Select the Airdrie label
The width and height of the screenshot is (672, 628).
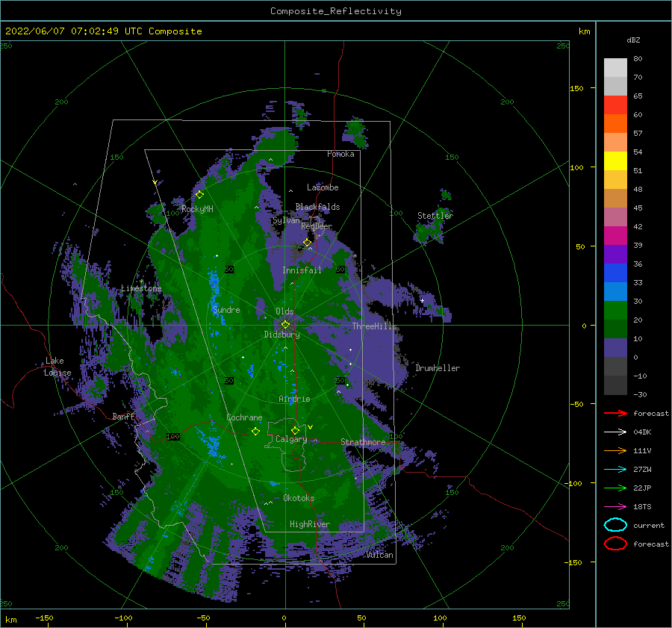click(294, 399)
